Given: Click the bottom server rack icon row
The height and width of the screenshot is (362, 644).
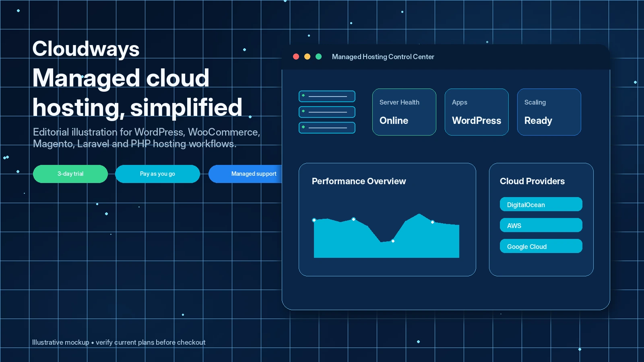Looking at the screenshot, I should [x=327, y=128].
